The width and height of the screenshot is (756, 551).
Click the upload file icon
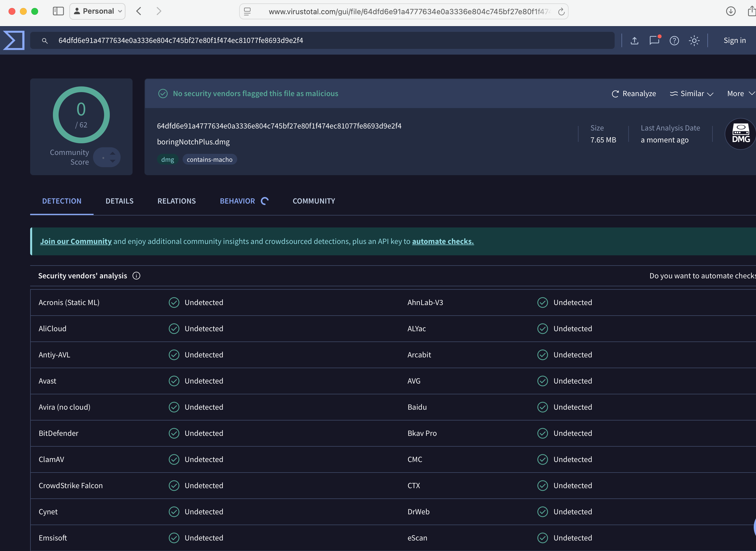634,41
